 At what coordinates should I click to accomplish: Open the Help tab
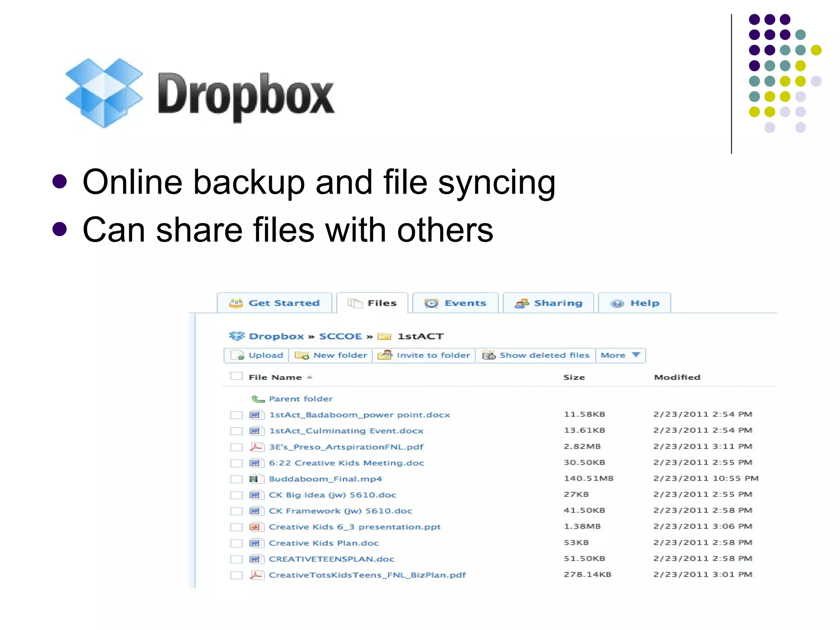coord(635,303)
